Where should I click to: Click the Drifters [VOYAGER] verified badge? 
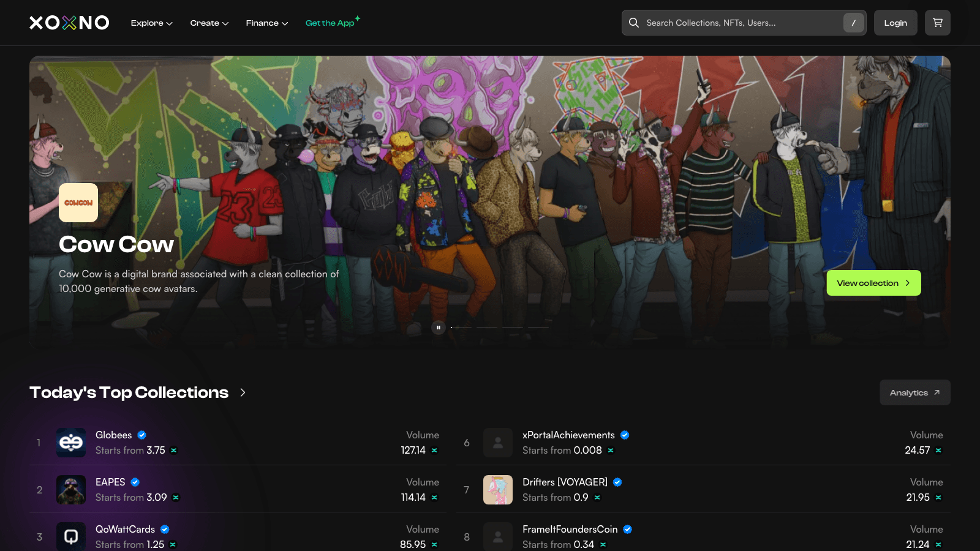tap(617, 482)
